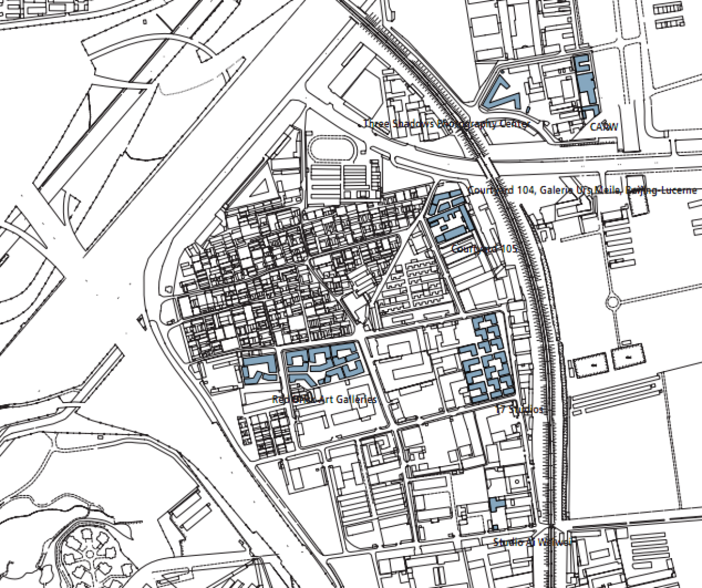Click the Courtyard 105 label
The image size is (702, 588).
pos(485,249)
